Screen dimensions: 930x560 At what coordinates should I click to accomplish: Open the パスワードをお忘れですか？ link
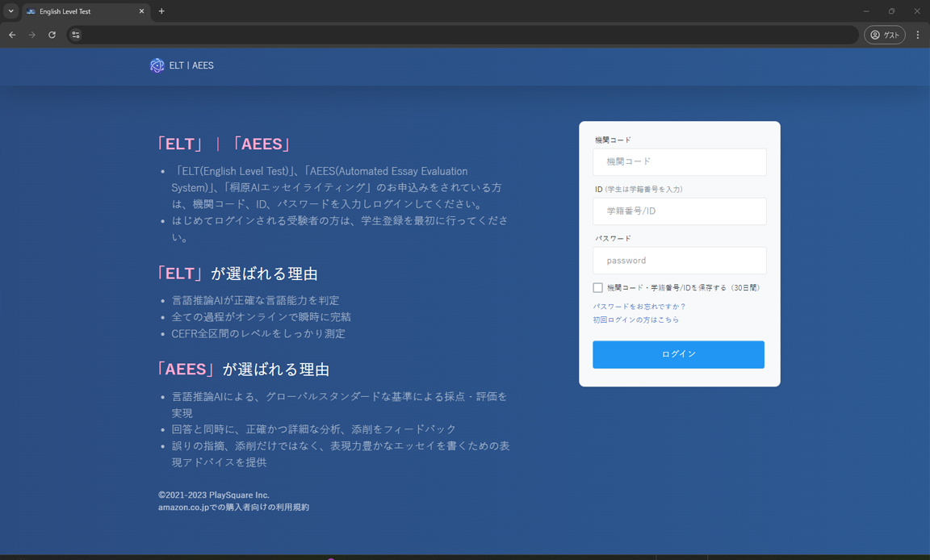point(639,307)
